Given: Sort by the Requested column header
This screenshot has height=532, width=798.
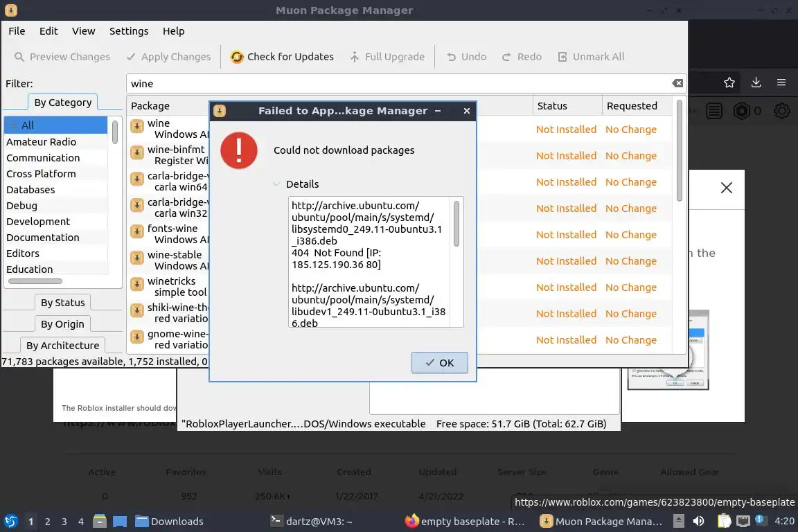Looking at the screenshot, I should [636, 106].
